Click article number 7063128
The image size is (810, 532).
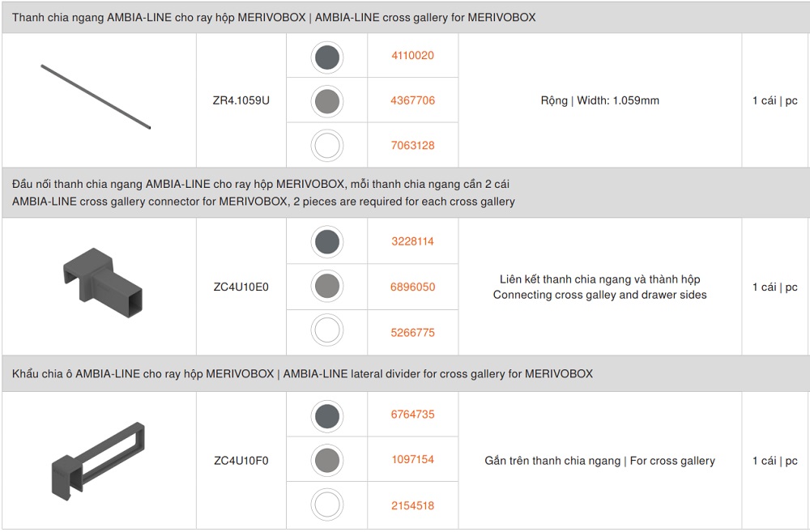point(412,146)
